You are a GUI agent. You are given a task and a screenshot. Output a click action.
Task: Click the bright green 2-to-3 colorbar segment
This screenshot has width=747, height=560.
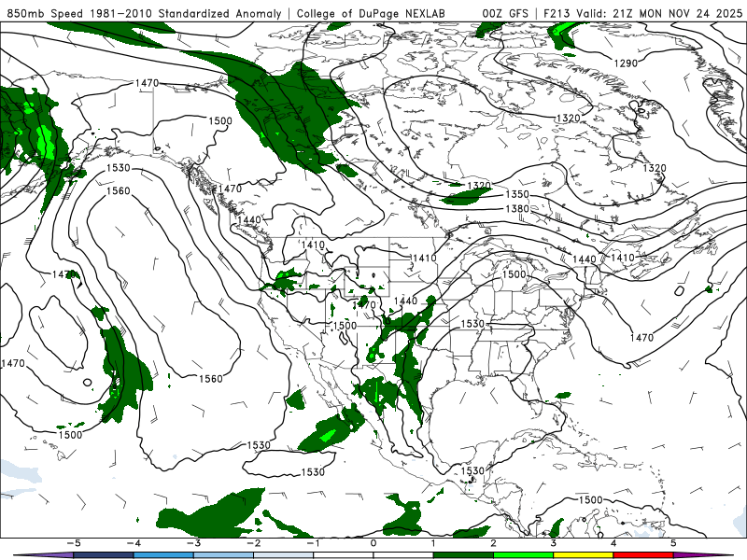[523, 555]
